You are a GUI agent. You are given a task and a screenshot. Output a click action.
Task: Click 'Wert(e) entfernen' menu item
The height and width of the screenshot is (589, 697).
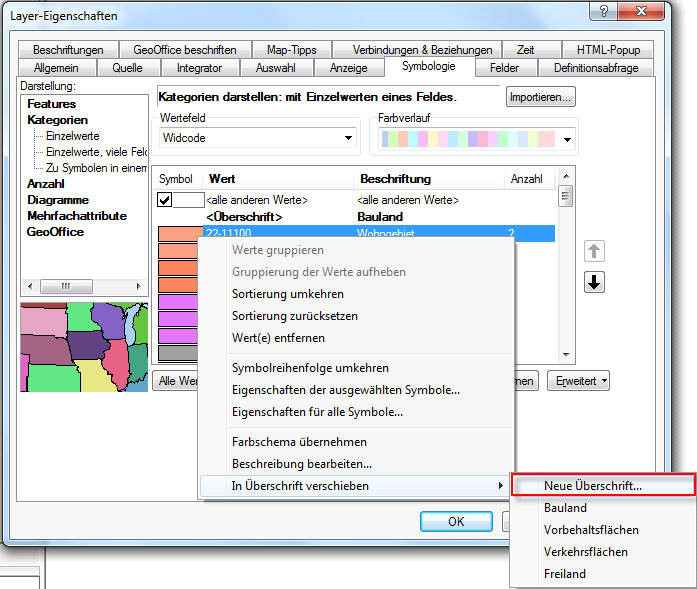[x=278, y=338]
